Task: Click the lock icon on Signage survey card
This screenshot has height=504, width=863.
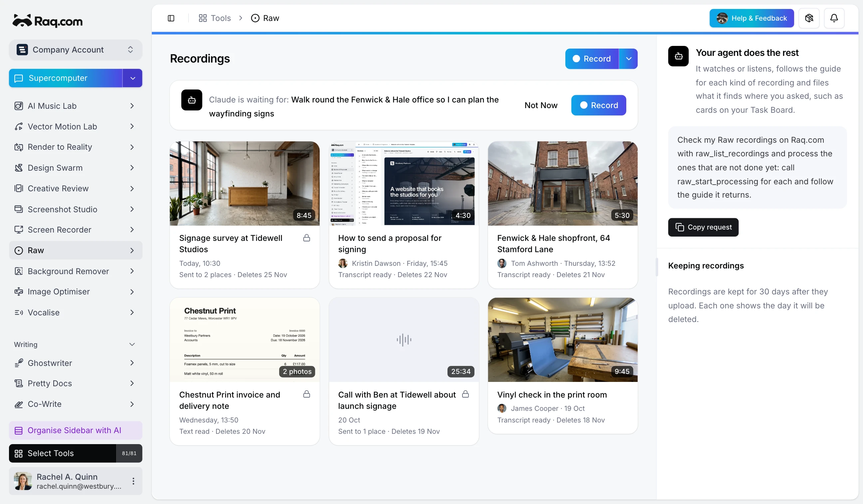Action: tap(307, 238)
